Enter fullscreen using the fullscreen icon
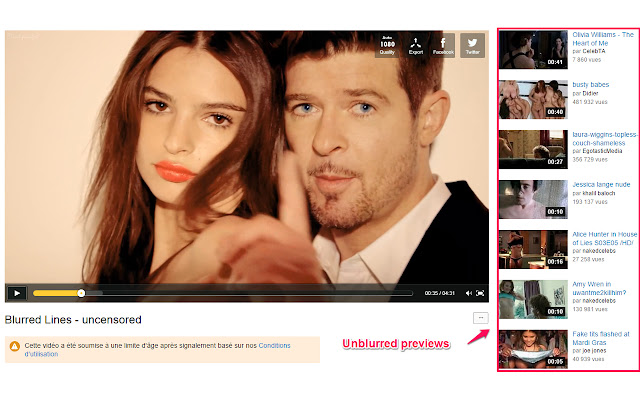The image size is (640, 400). tap(480, 293)
